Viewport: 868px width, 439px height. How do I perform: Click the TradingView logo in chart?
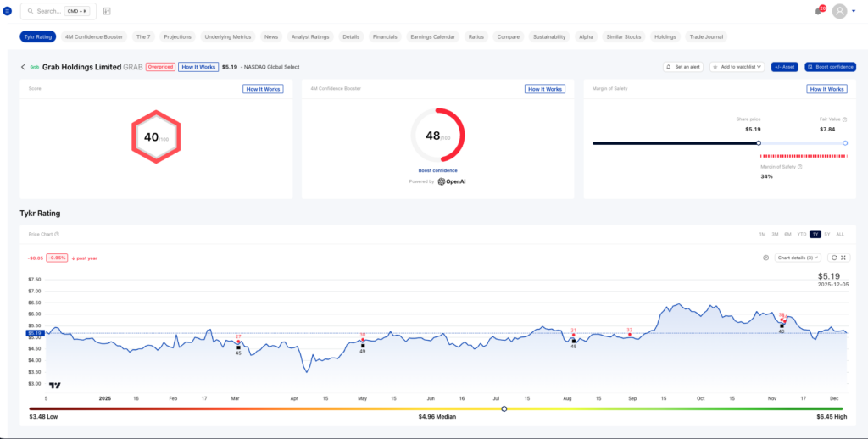click(55, 386)
